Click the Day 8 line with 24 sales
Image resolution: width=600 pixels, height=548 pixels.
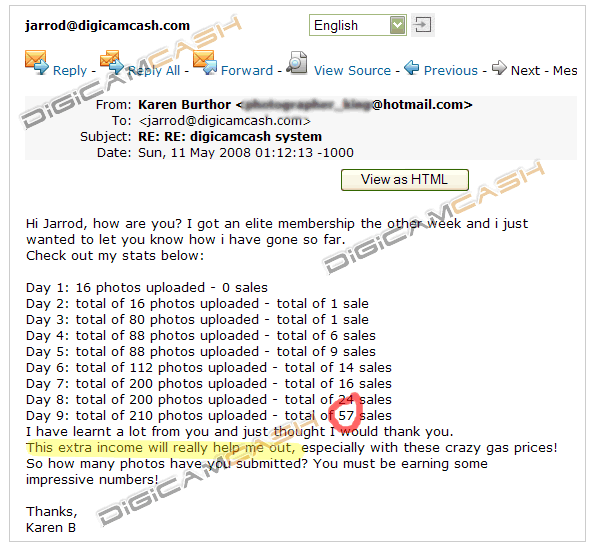click(209, 400)
